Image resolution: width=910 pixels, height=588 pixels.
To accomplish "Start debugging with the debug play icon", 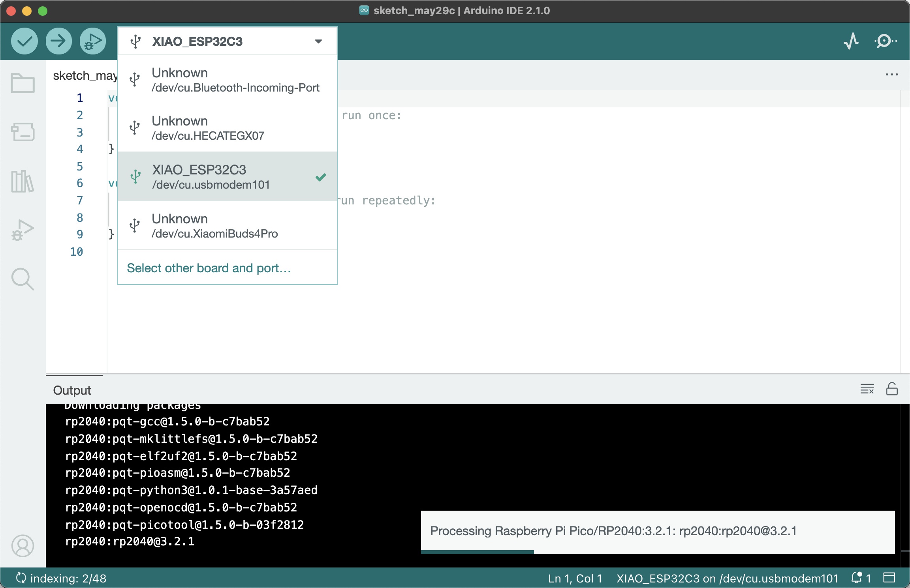I will (x=93, y=41).
